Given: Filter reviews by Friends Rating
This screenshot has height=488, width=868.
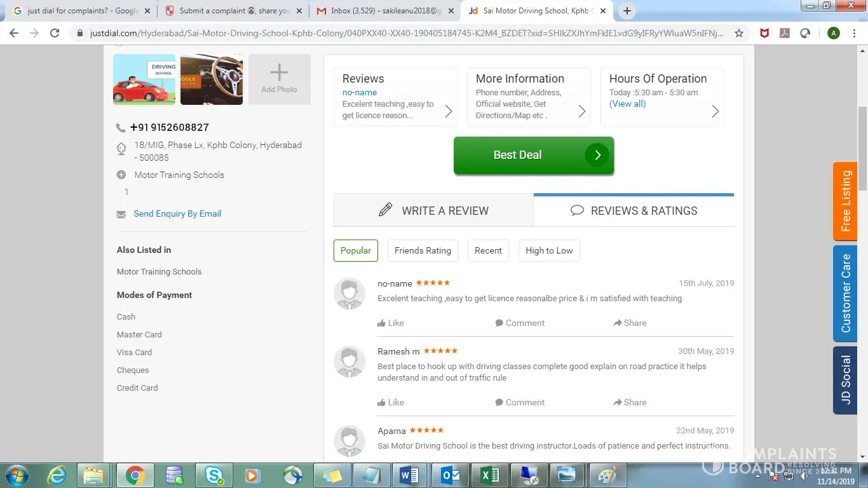Looking at the screenshot, I should [423, 250].
